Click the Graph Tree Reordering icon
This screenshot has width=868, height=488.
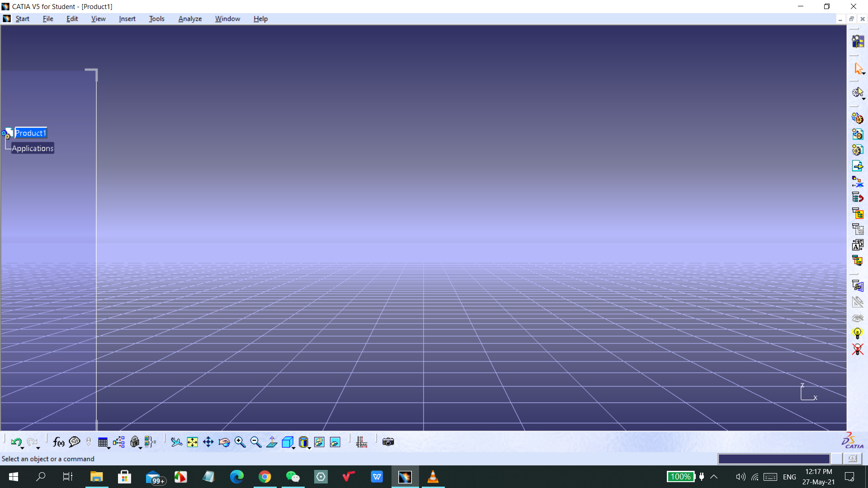coord(858,197)
